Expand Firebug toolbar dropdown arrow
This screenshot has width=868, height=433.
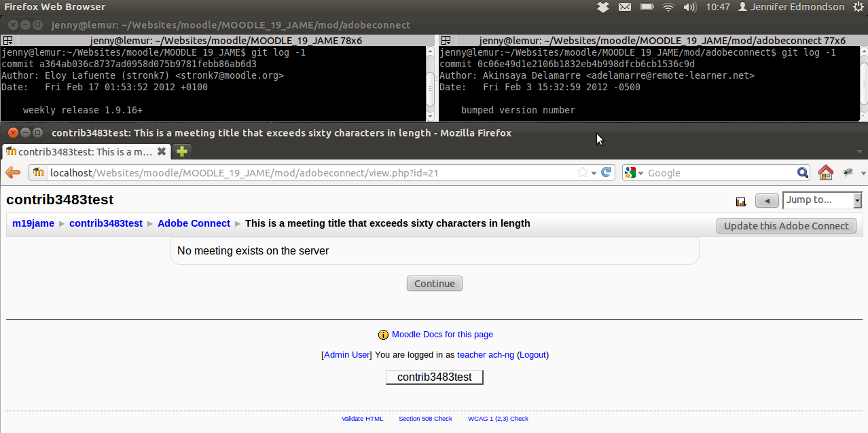coord(863,173)
